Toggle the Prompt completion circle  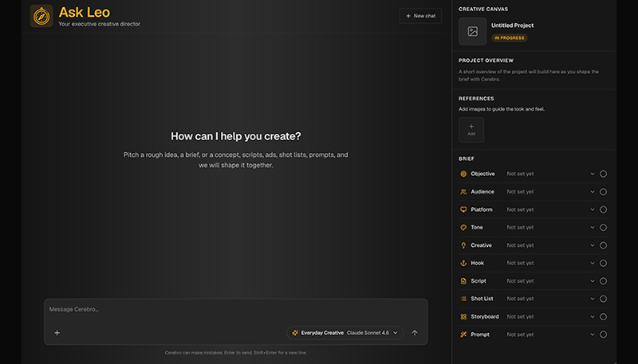[x=603, y=335]
